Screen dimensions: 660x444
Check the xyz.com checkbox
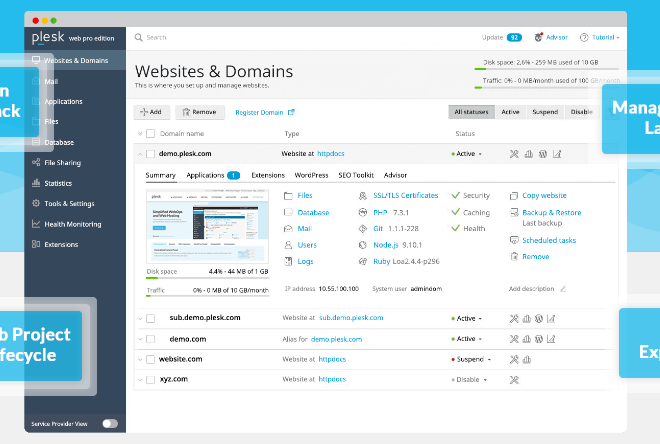click(x=150, y=380)
